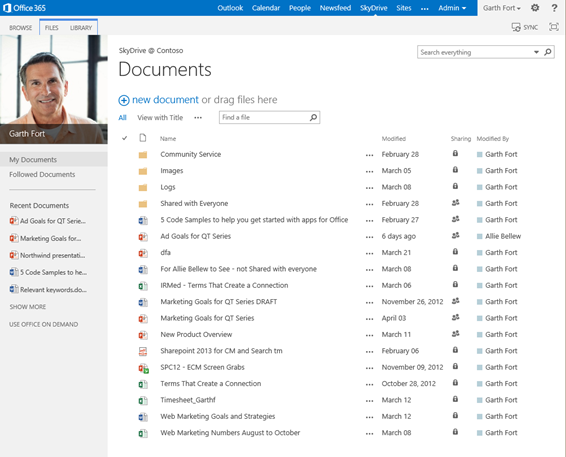Click the new document link
Viewport: 566px width, 457px height.
[x=165, y=100]
